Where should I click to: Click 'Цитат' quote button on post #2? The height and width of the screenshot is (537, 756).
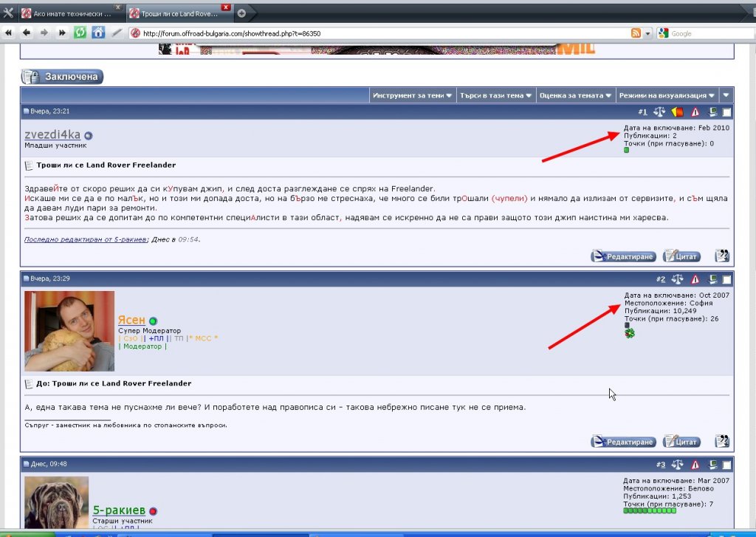click(681, 442)
